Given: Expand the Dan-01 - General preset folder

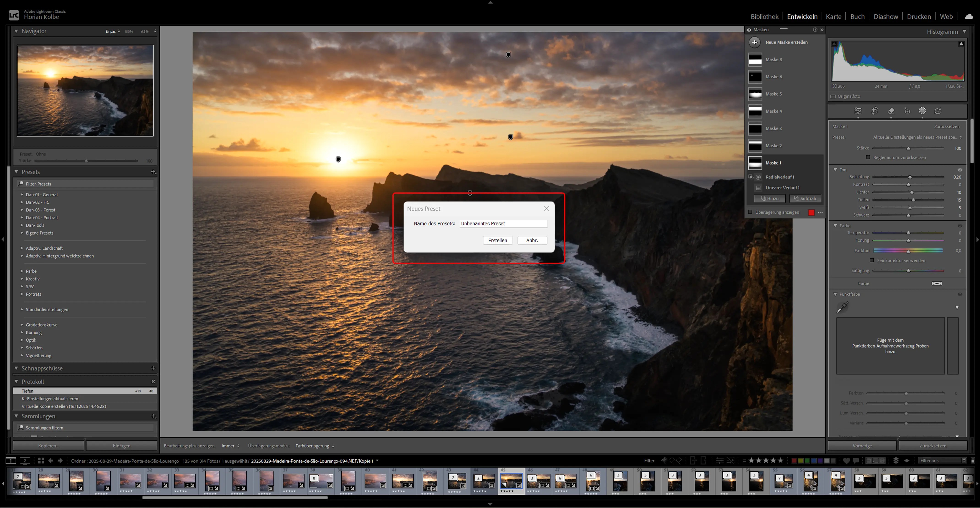Looking at the screenshot, I should coord(22,194).
